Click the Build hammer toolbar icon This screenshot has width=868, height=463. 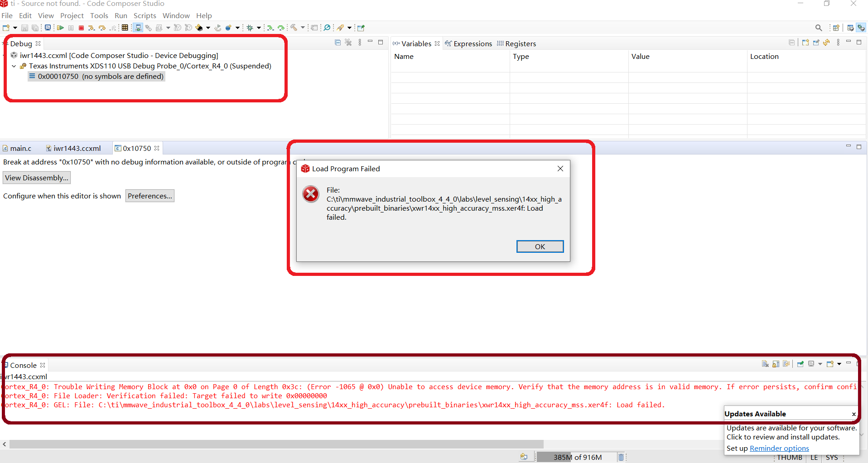(294, 28)
